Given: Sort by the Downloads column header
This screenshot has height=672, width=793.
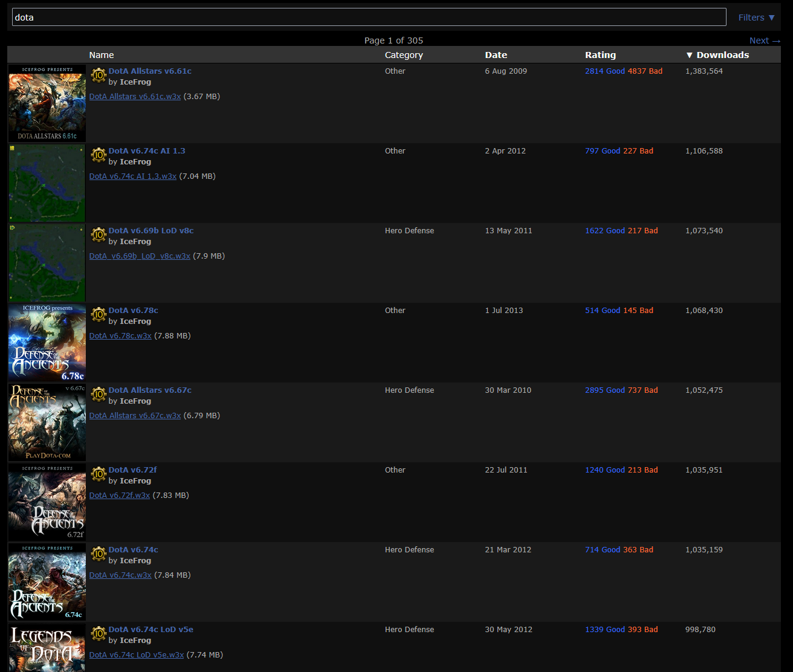Looking at the screenshot, I should pyautogui.click(x=717, y=55).
